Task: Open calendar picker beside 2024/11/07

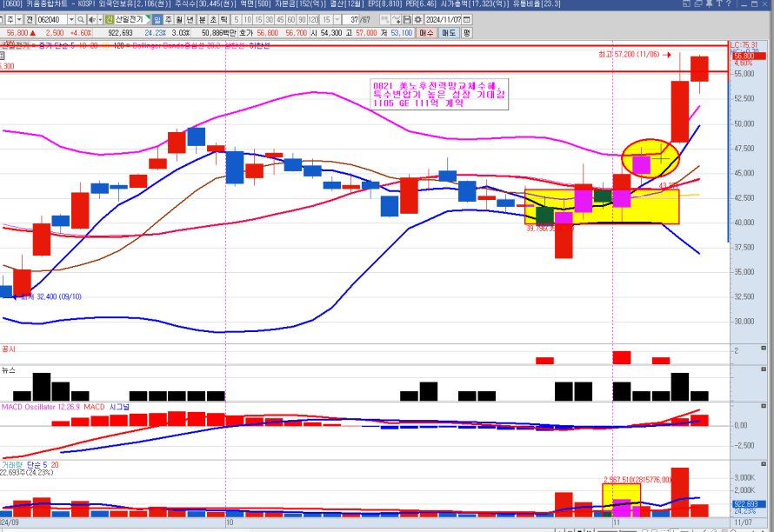Action: point(466,20)
